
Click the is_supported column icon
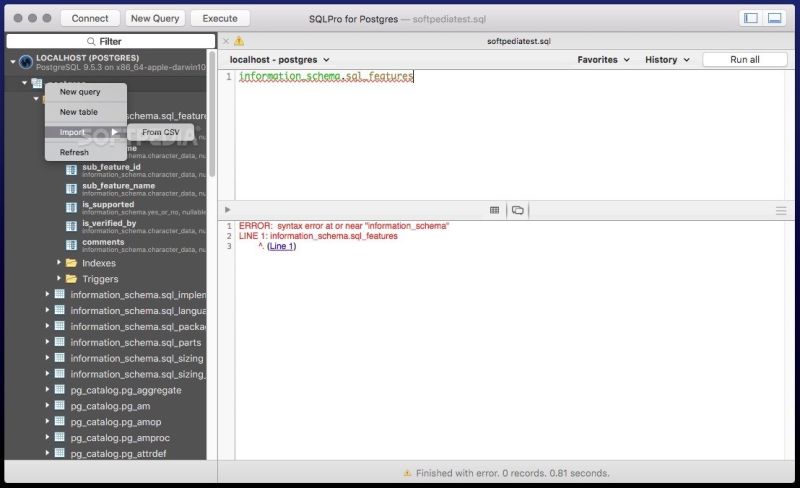pos(71,208)
